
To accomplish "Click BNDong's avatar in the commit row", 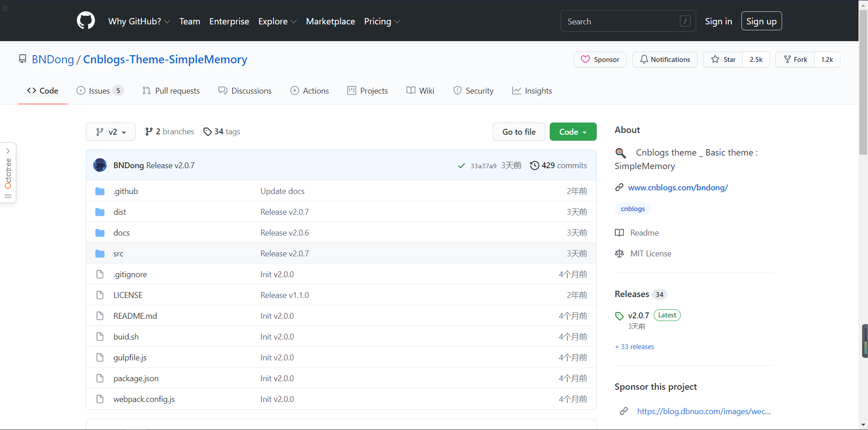I will pos(100,165).
